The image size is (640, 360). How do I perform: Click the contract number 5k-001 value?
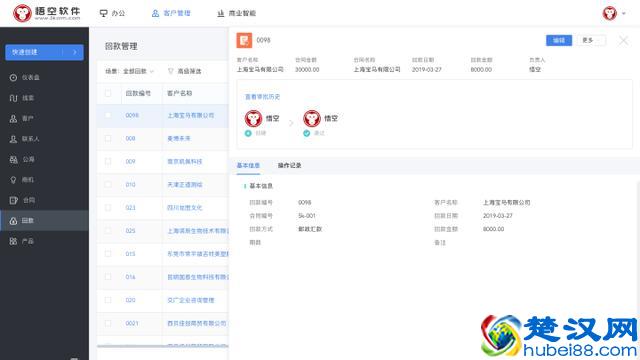pyautogui.click(x=307, y=216)
